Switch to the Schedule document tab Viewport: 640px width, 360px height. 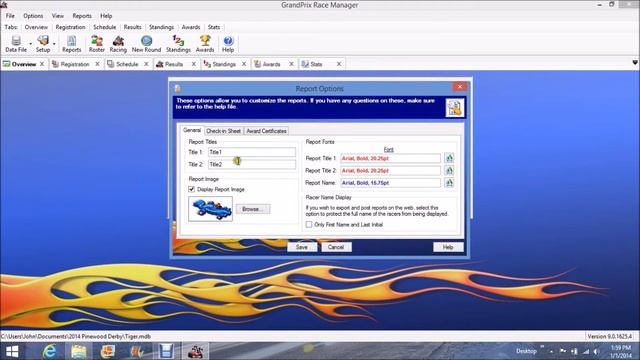tap(127, 64)
